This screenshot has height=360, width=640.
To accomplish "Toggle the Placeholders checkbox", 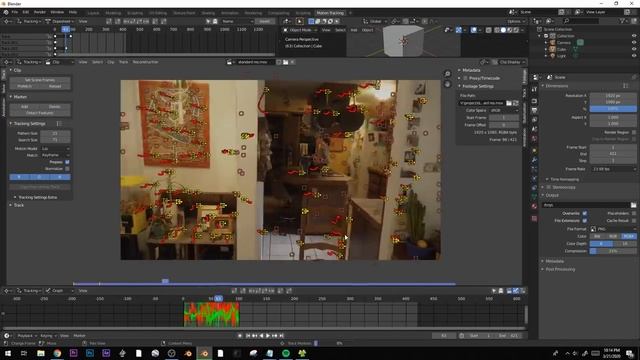I will [634, 213].
